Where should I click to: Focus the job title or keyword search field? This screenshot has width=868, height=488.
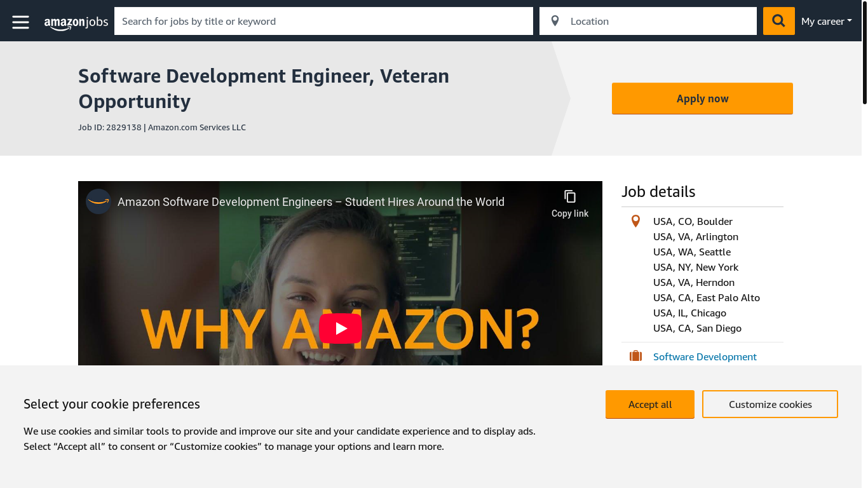[x=323, y=21]
